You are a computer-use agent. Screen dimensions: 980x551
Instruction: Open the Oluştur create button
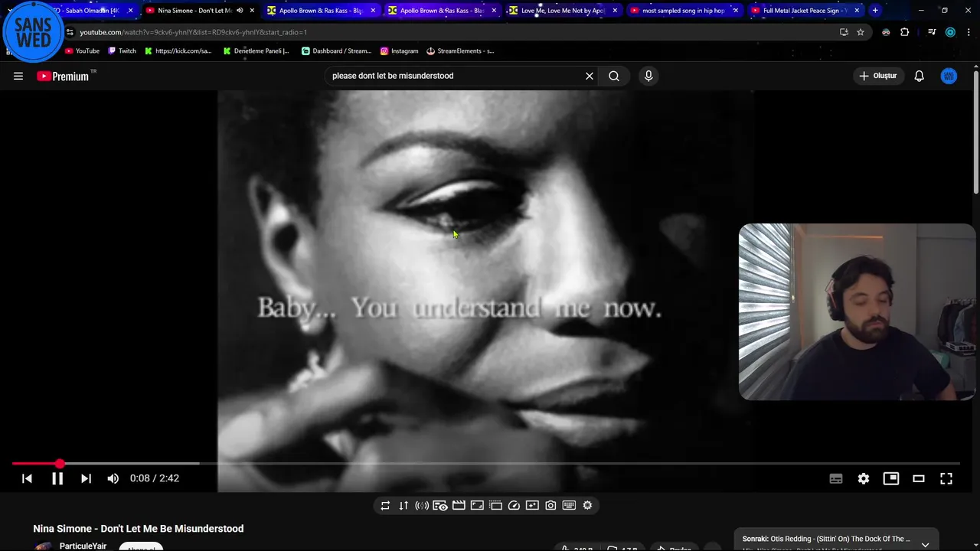tap(877, 76)
